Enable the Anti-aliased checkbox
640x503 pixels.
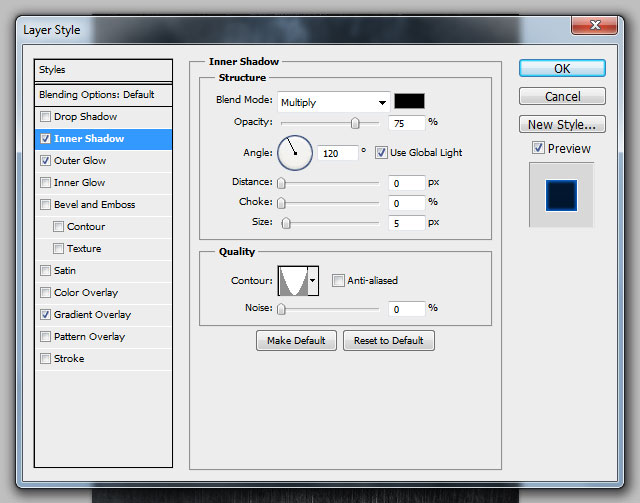(x=338, y=281)
